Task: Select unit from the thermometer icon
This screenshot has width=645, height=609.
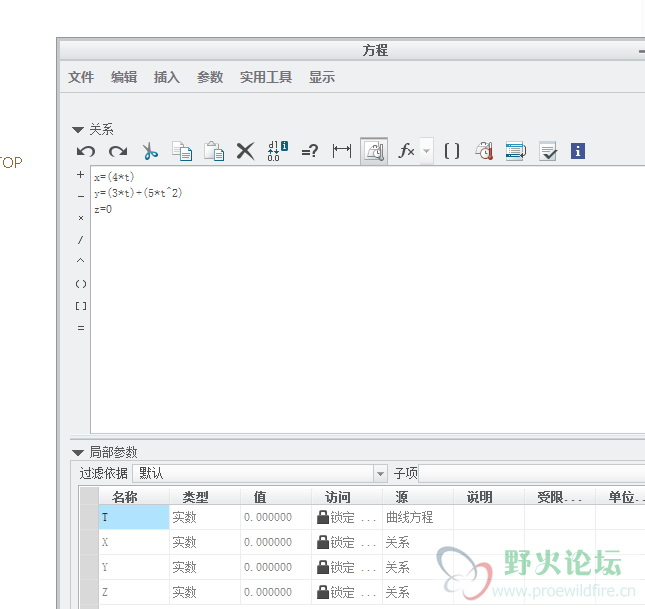Action: click(484, 151)
